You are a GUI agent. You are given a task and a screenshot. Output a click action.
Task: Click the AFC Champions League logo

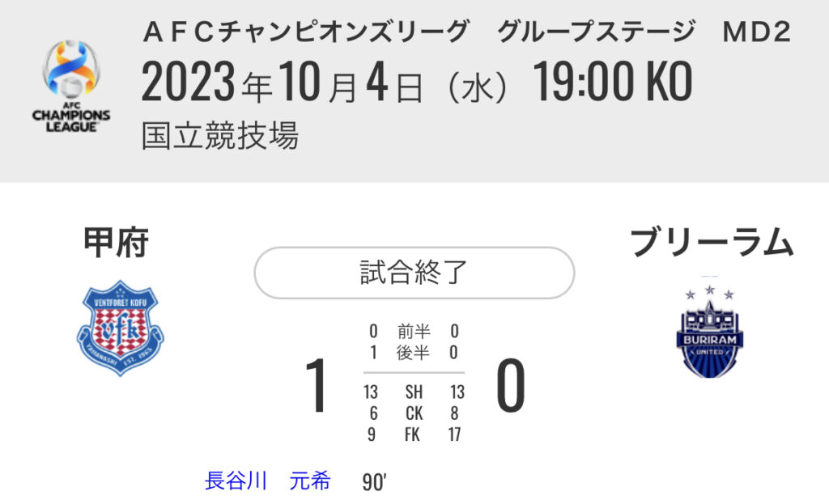[71, 87]
